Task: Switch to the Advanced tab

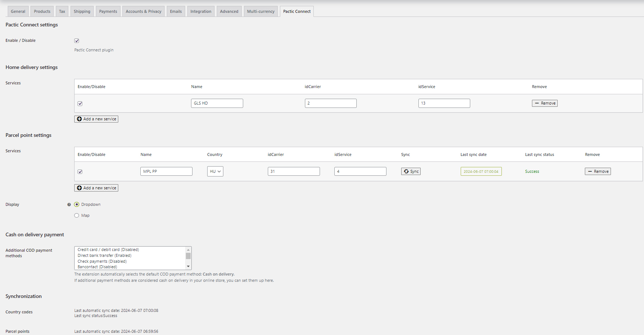Action: tap(229, 11)
